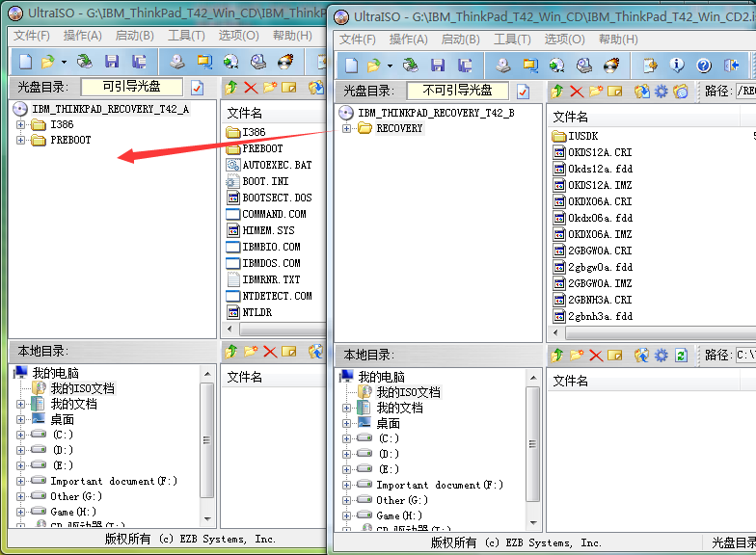Click the 文件名 column header above IUSDK
The height and width of the screenshot is (555, 756).
(x=571, y=116)
